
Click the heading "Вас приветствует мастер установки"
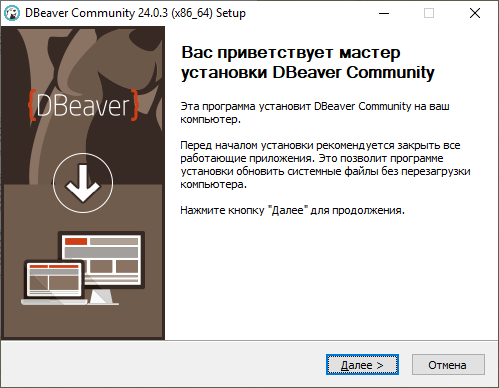308,63
